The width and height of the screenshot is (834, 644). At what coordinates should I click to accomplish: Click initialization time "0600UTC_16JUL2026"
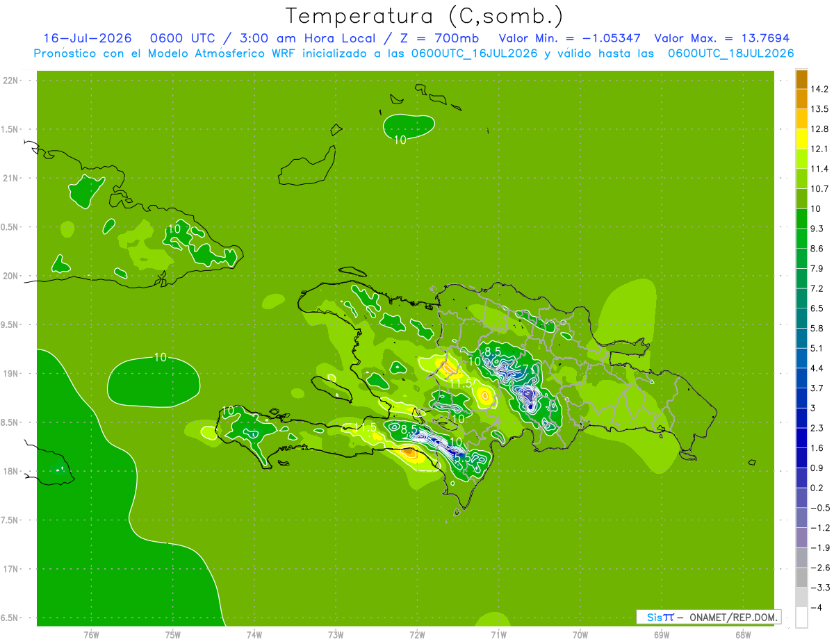pyautogui.click(x=474, y=53)
